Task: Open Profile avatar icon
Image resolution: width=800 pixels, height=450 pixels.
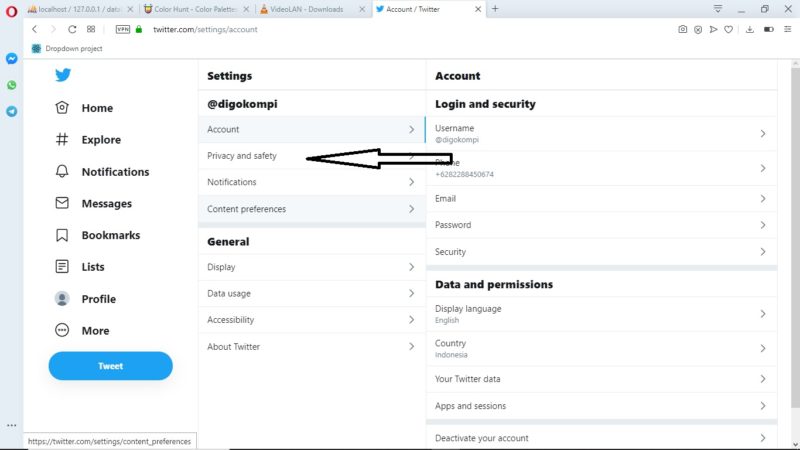Action: [x=62, y=298]
